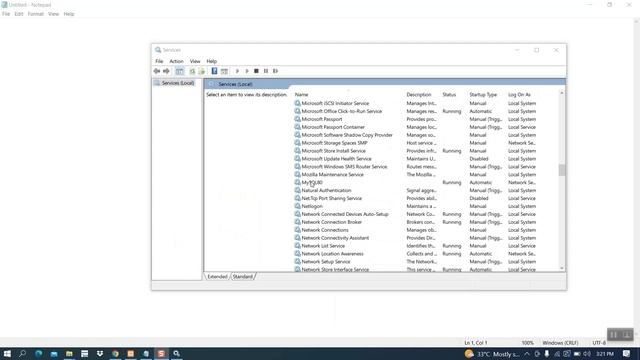Click the Properties pane toolbar icon

pyautogui.click(x=224, y=71)
